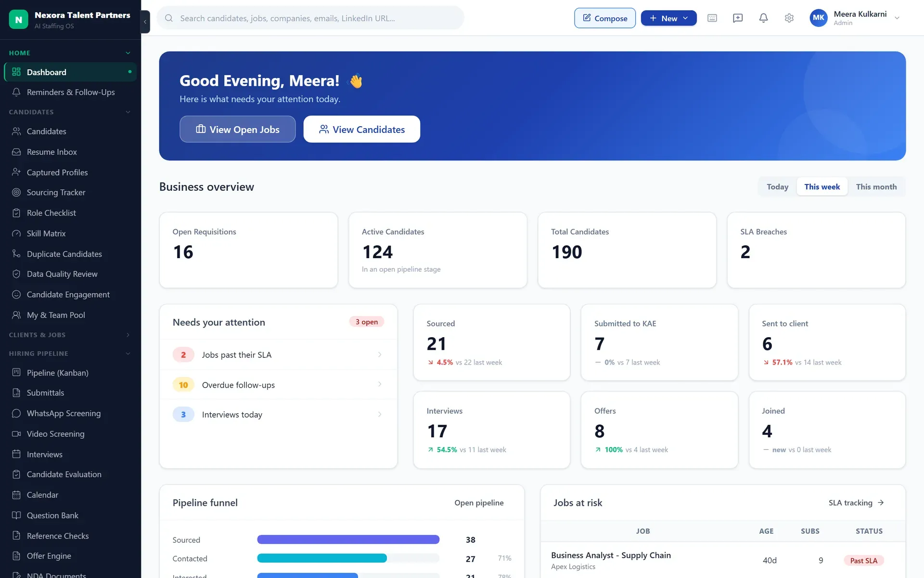
Task: Open Dashboard in the sidebar
Action: (x=70, y=72)
